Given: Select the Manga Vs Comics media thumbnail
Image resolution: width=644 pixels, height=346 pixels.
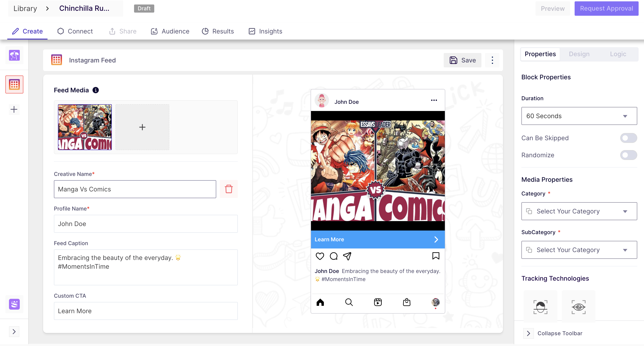Looking at the screenshot, I should (85, 127).
